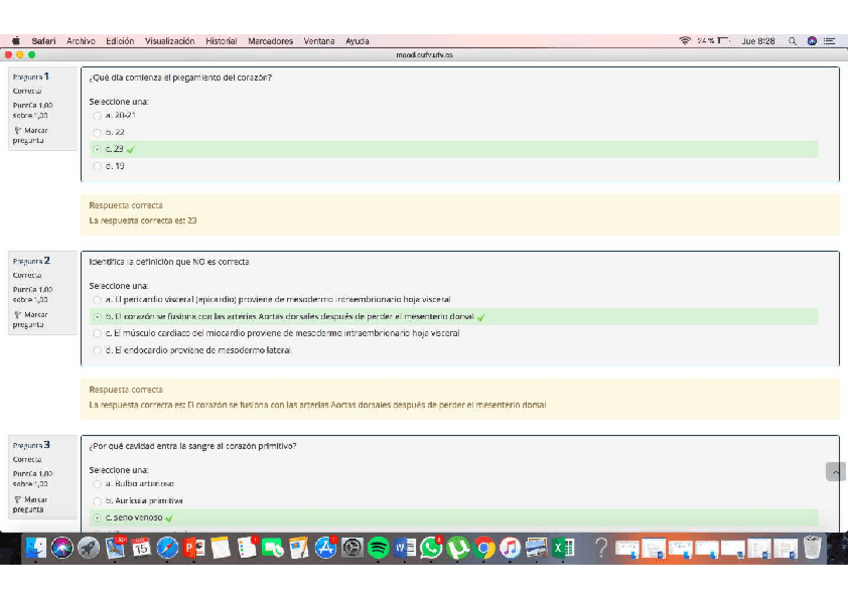This screenshot has height=599, width=848.
Task: Click the Finder icon in dock
Action: 36,548
